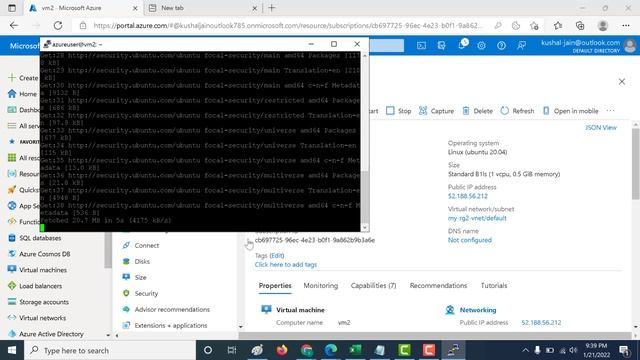
Task: Open Connect in VM menu
Action: (x=147, y=245)
